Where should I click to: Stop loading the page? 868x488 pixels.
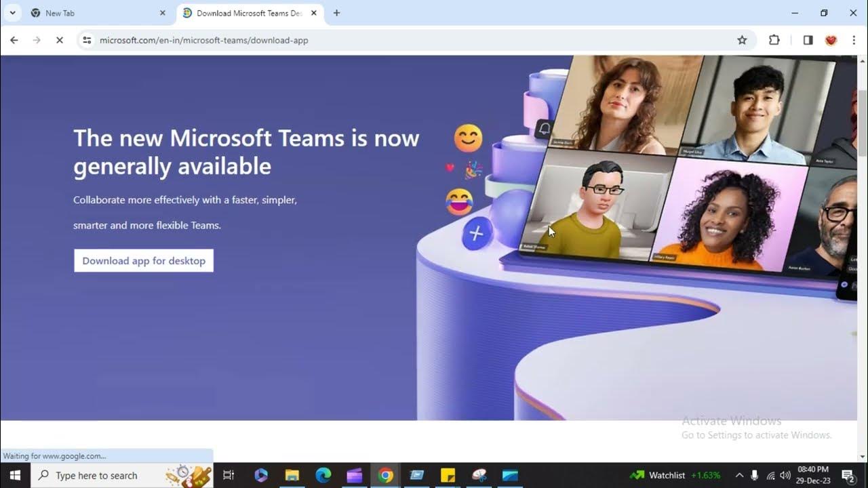point(60,40)
